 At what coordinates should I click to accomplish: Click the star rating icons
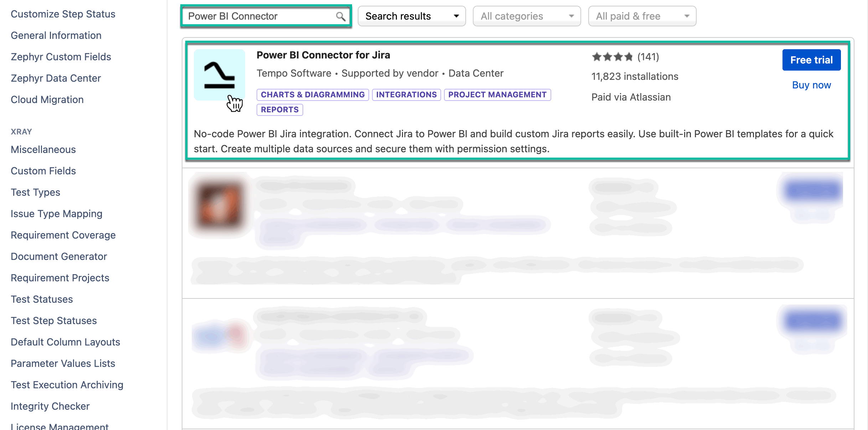pos(612,57)
